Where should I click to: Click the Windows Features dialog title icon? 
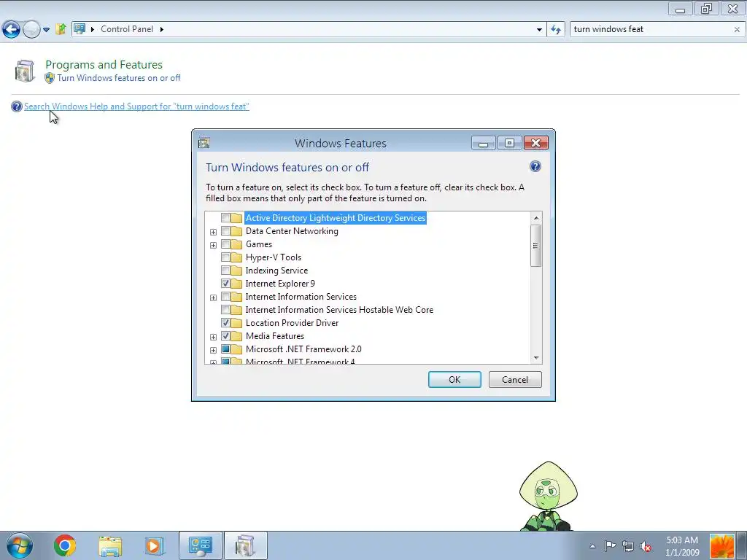click(204, 143)
